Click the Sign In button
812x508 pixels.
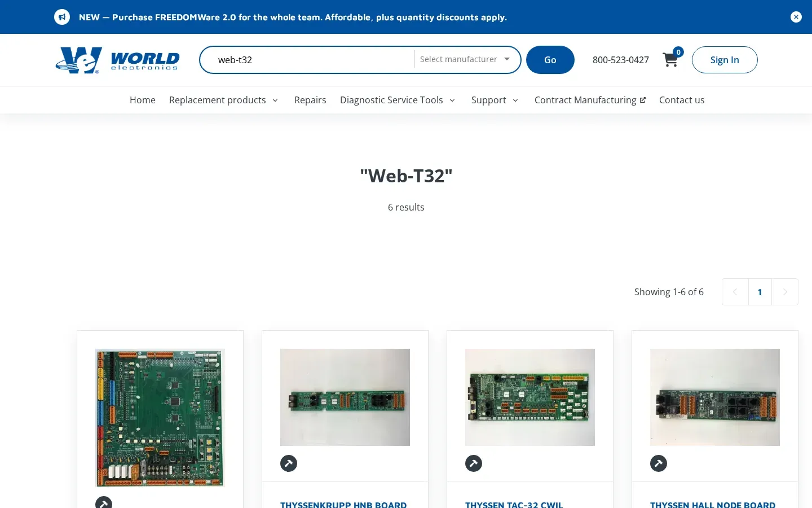click(725, 60)
